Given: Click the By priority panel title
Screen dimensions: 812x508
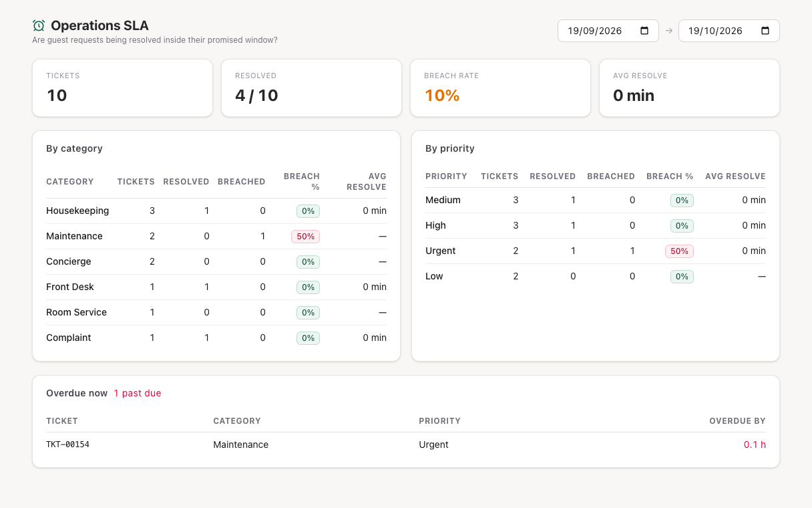Looking at the screenshot, I should [450, 148].
